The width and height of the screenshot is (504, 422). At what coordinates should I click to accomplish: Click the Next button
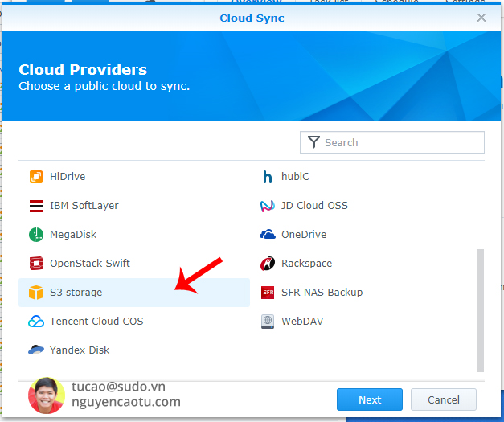370,399
